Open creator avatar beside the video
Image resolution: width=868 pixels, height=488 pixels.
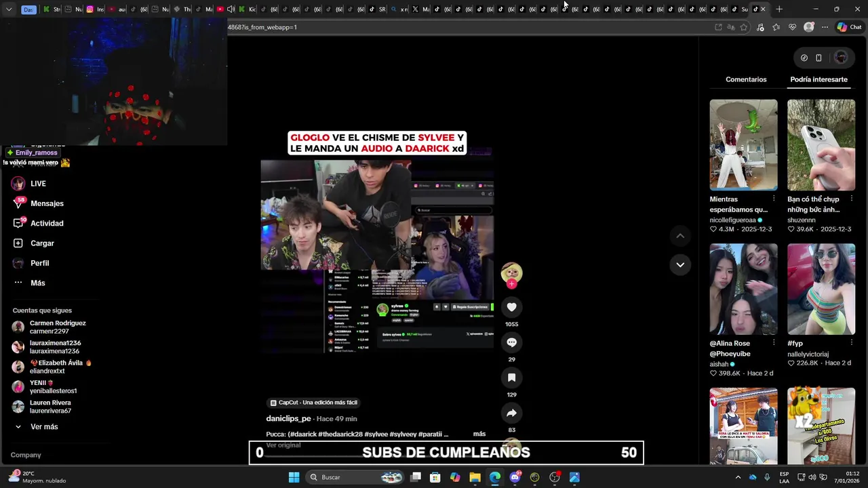tap(511, 272)
